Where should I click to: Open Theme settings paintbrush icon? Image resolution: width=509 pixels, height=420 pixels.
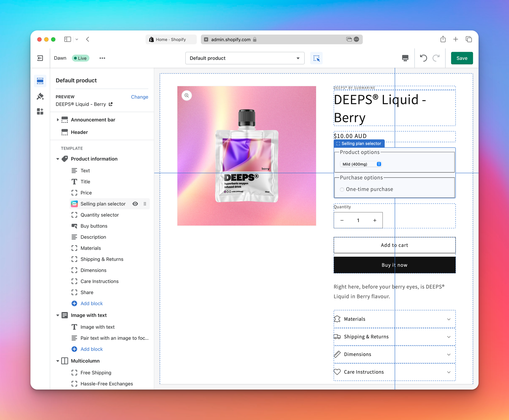pyautogui.click(x=40, y=96)
